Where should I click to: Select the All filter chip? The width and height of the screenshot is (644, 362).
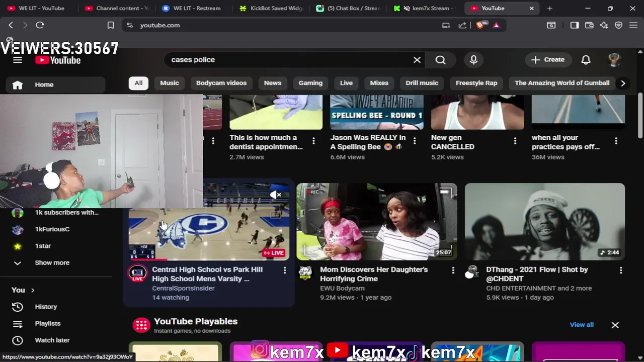tap(138, 83)
